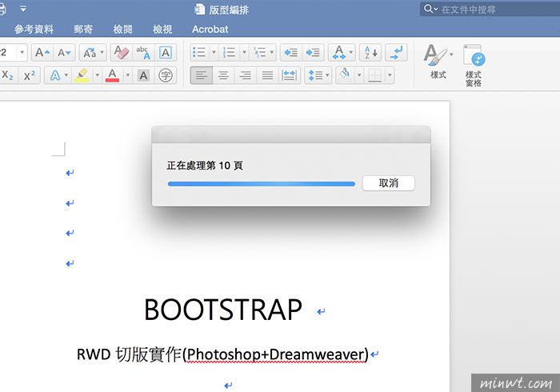The width and height of the screenshot is (560, 392).
Task: Apply shading with paint bucket icon
Action: coord(345,75)
